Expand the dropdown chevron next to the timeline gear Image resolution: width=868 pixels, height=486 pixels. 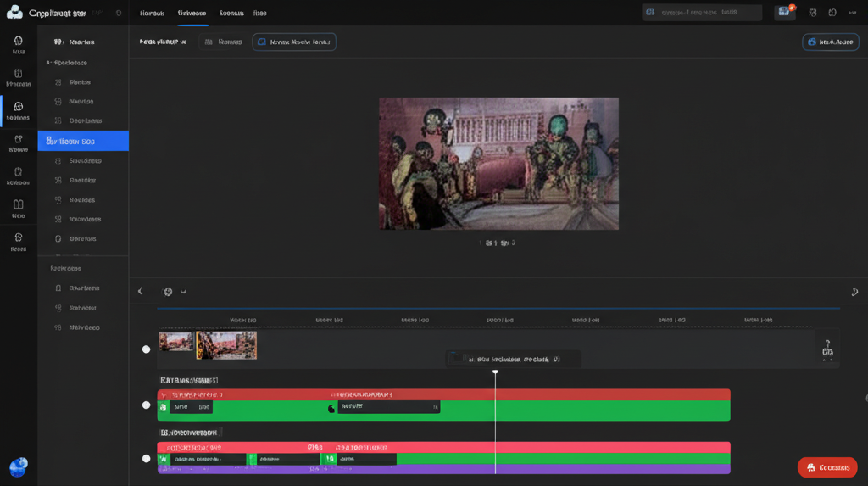coord(183,292)
